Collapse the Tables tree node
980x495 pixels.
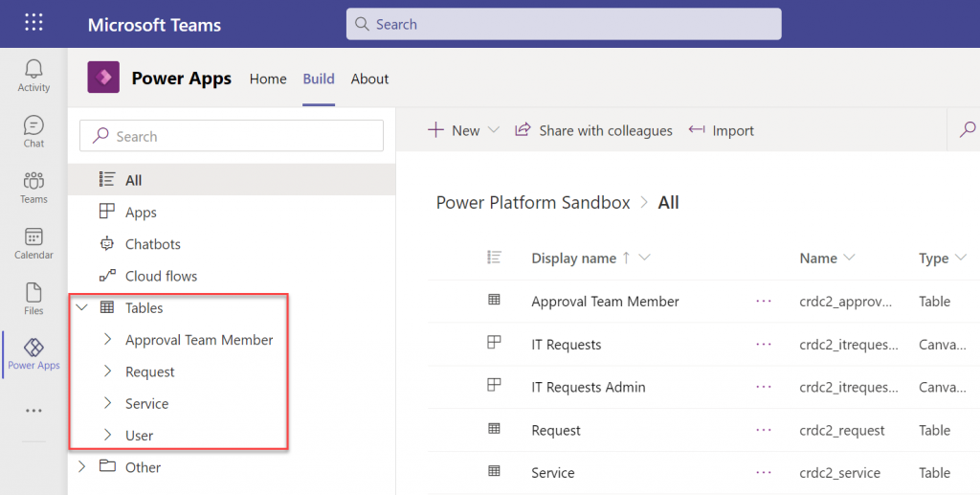(82, 307)
